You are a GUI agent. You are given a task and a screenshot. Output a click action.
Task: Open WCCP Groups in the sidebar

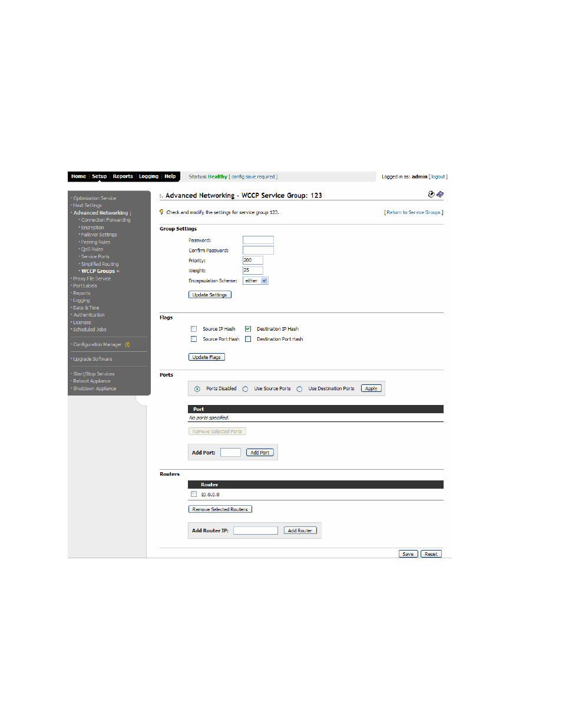click(98, 271)
